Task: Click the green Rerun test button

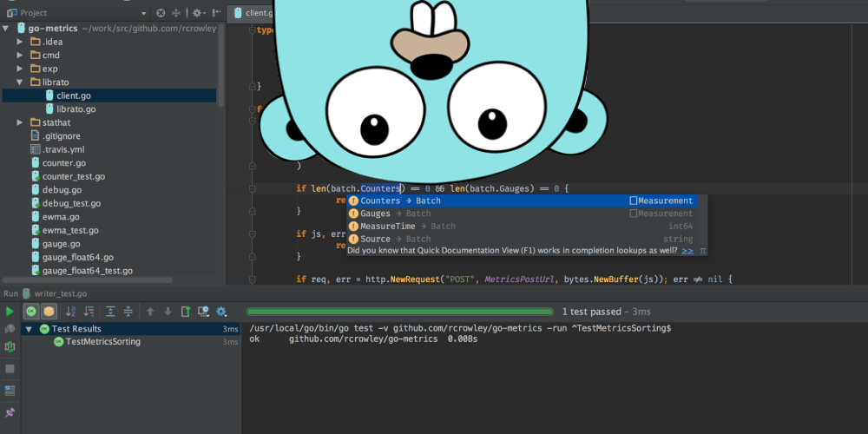Action: (10, 312)
